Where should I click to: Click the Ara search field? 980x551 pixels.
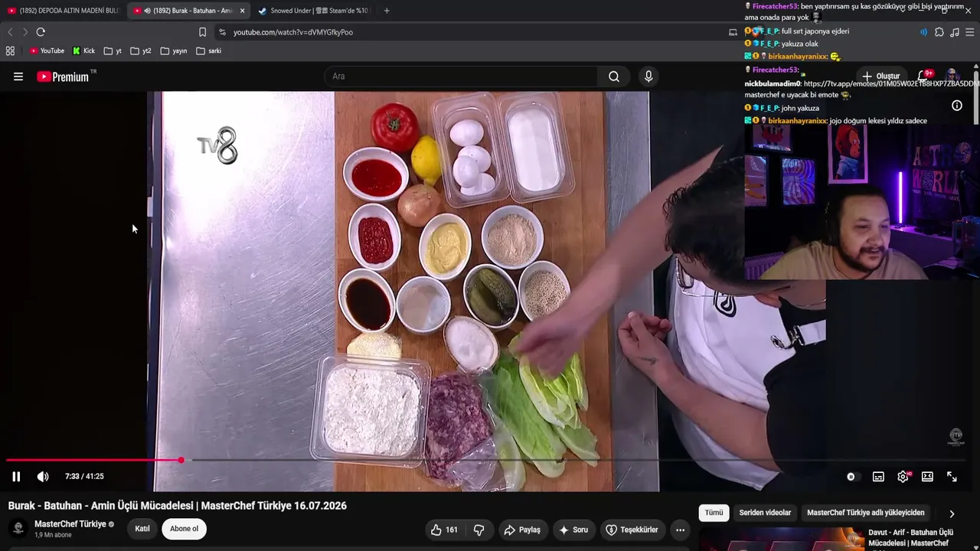pyautogui.click(x=461, y=77)
